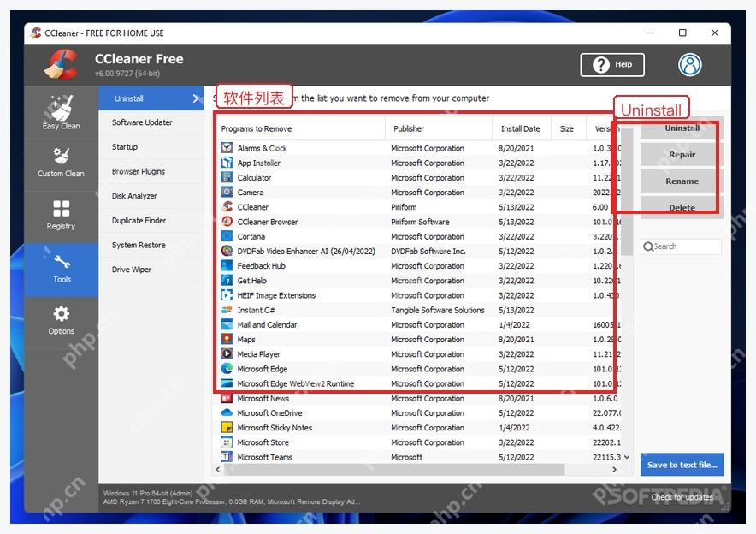Sort by Size column header
The image size is (756, 534).
point(569,129)
